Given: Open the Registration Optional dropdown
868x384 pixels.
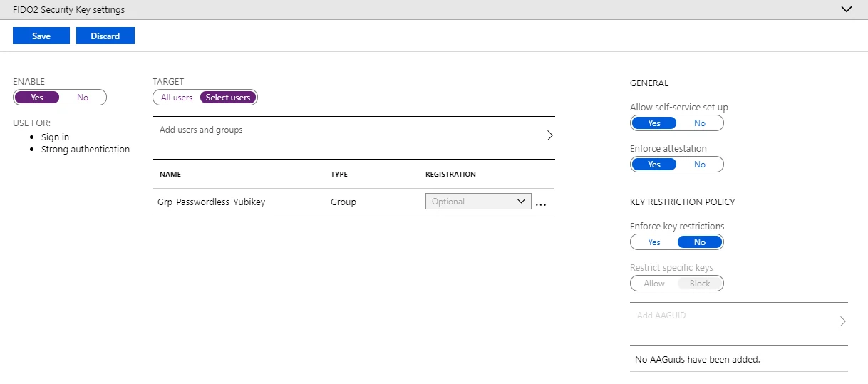Looking at the screenshot, I should click(478, 202).
